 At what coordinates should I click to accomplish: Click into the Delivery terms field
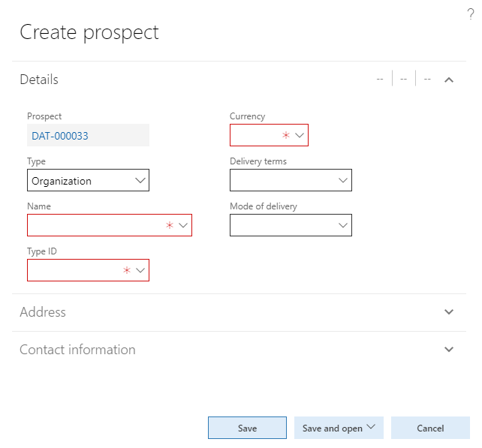282,180
